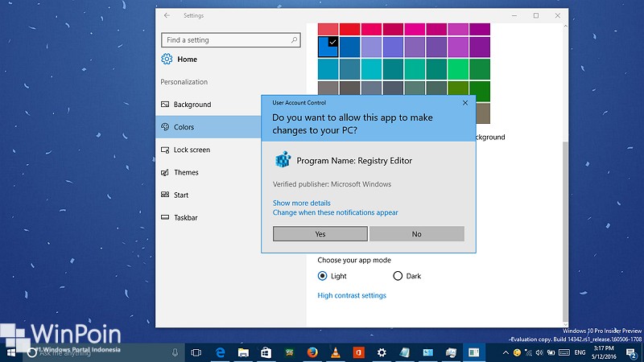Viewport: 644px width, 362px height.
Task: Click the network tray icon
Action: click(x=529, y=352)
